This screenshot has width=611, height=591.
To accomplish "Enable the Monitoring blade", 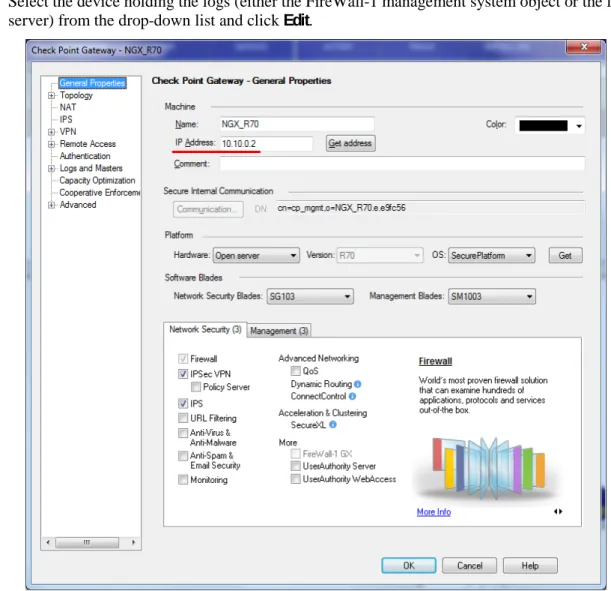I will tap(183, 480).
